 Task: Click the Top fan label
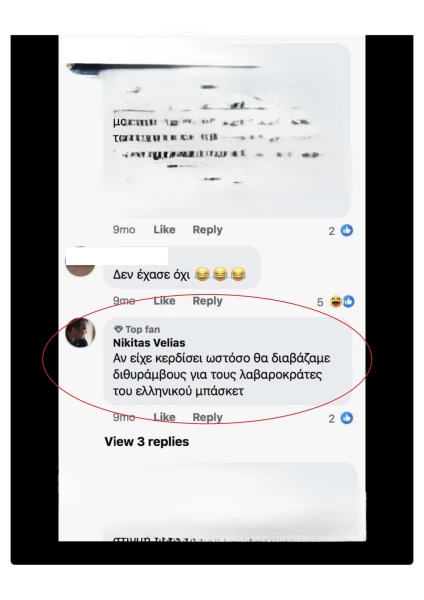tap(143, 329)
